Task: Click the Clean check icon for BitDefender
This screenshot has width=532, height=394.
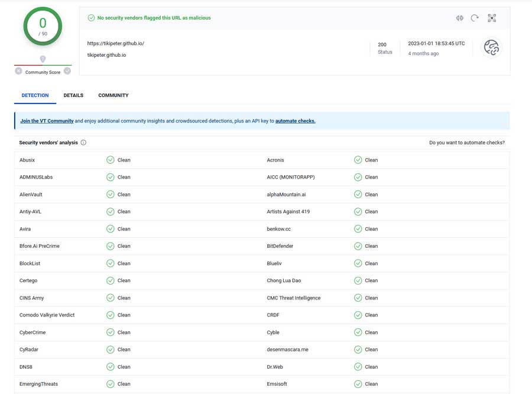Action: (358, 246)
